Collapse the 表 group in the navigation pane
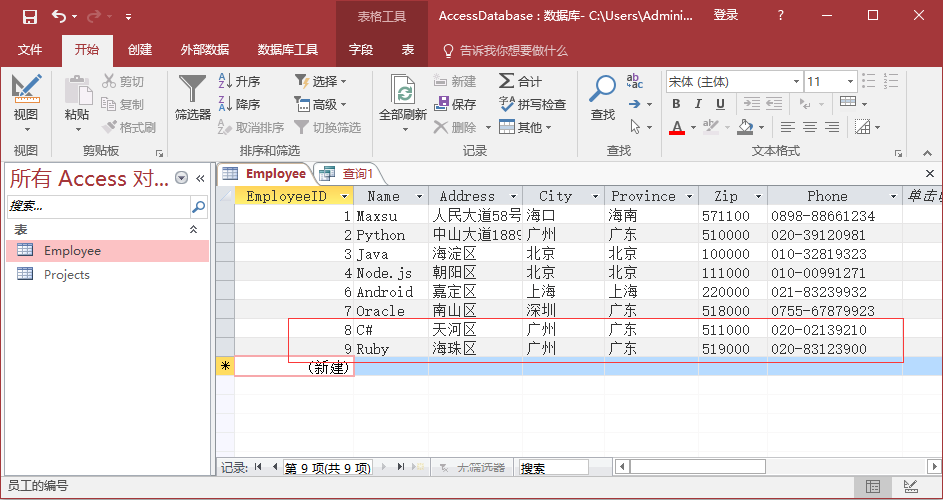 pos(194,229)
